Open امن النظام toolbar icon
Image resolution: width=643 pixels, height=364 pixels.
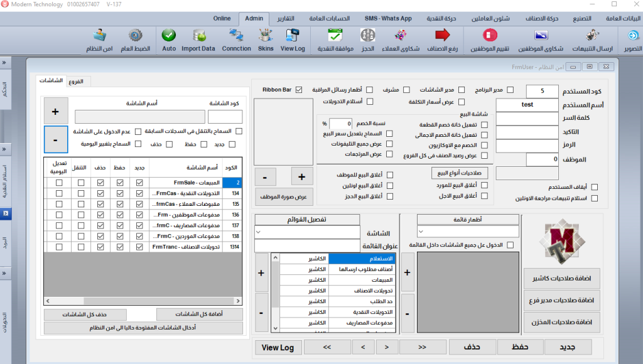pyautogui.click(x=99, y=39)
